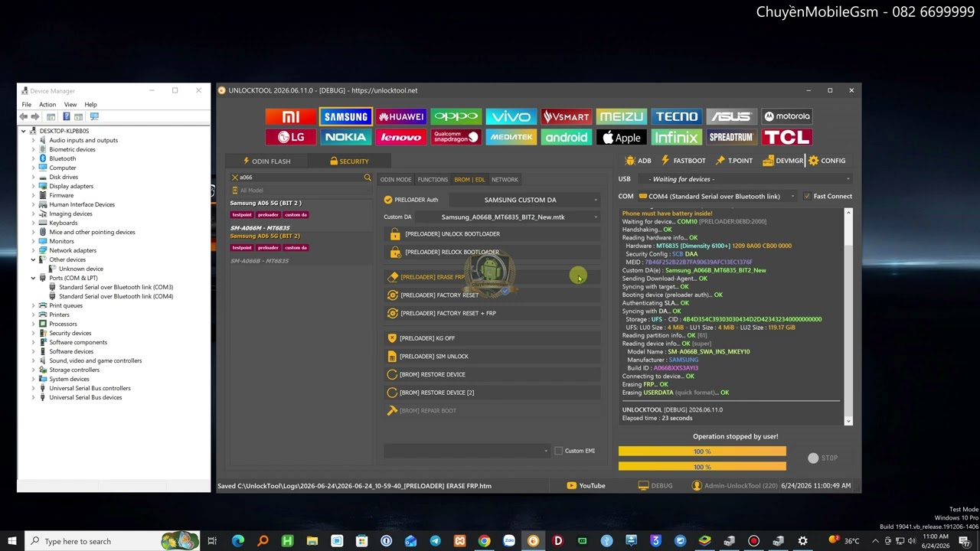Select the Infinix brand logo
The height and width of the screenshot is (551, 980).
(x=677, y=137)
